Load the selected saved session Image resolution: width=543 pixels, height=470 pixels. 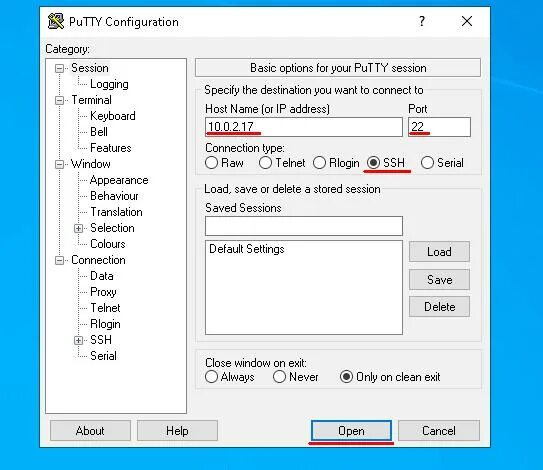point(439,251)
